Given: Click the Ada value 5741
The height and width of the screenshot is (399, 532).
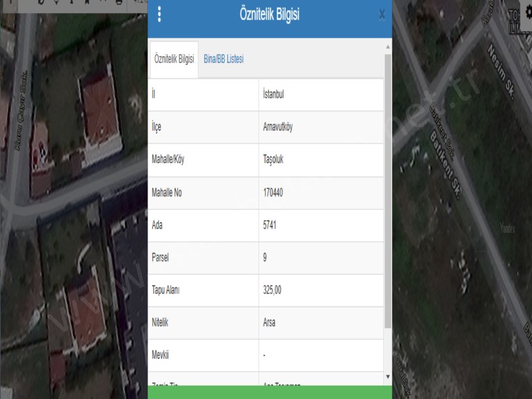Looking at the screenshot, I should 270,225.
